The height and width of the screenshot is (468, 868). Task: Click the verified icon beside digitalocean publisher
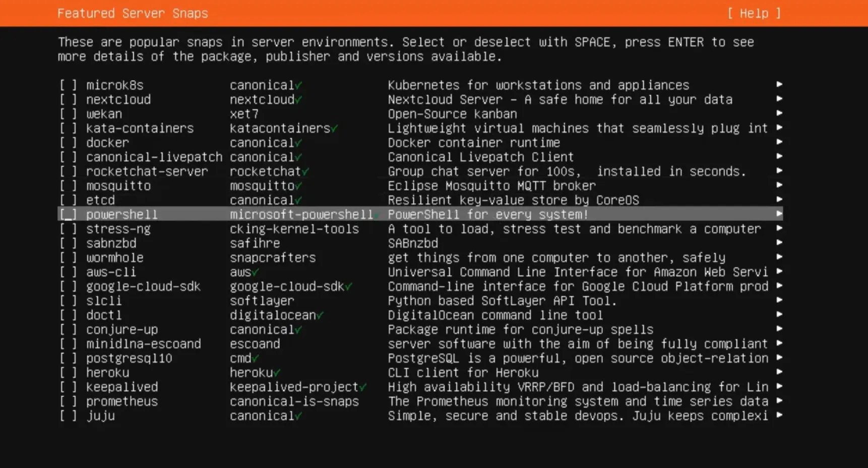coord(320,315)
